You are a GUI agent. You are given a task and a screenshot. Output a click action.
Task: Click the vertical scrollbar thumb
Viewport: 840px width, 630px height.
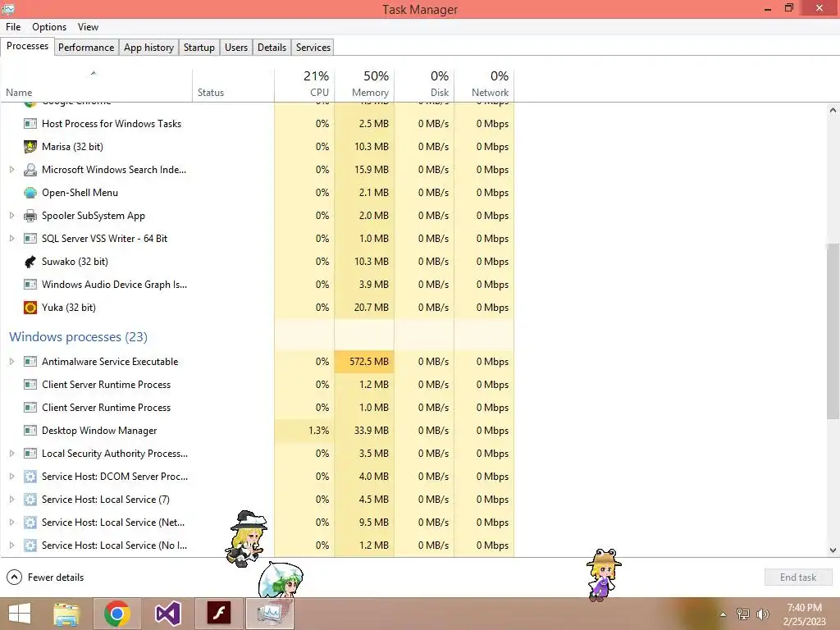tap(833, 331)
